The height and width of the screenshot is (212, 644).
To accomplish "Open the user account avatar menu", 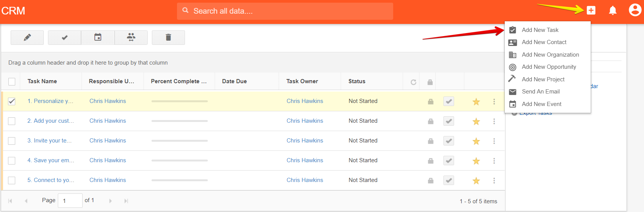I will (x=635, y=10).
